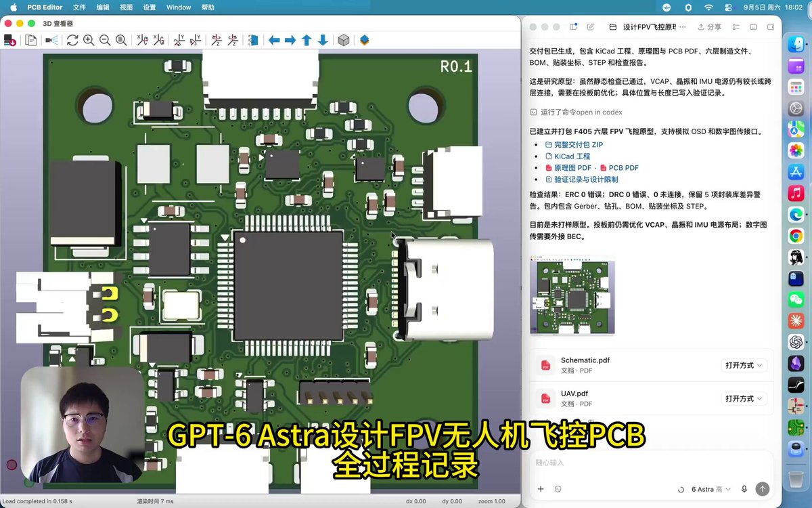Click the plus attach button in chat input
Screen dimensions: 812x508
click(x=540, y=489)
